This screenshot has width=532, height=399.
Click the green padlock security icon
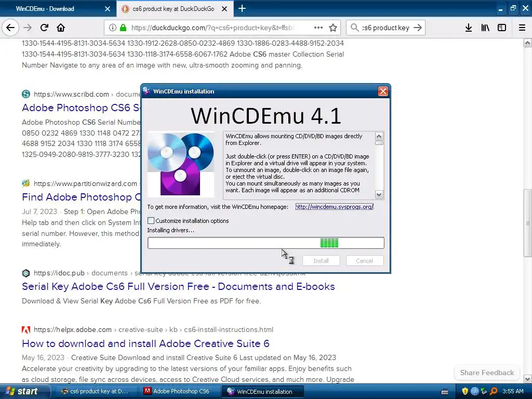click(x=123, y=28)
